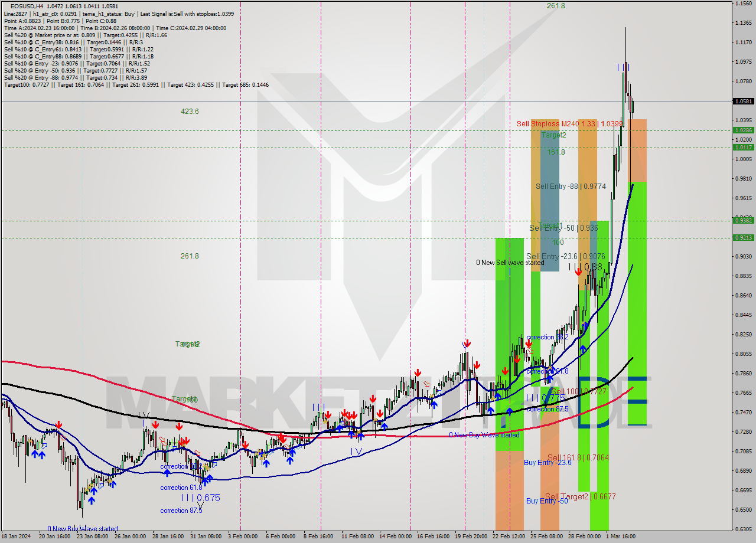Select the 'Sell Entry -88 | 0.9774' label
The image size is (756, 543).
[x=571, y=187]
